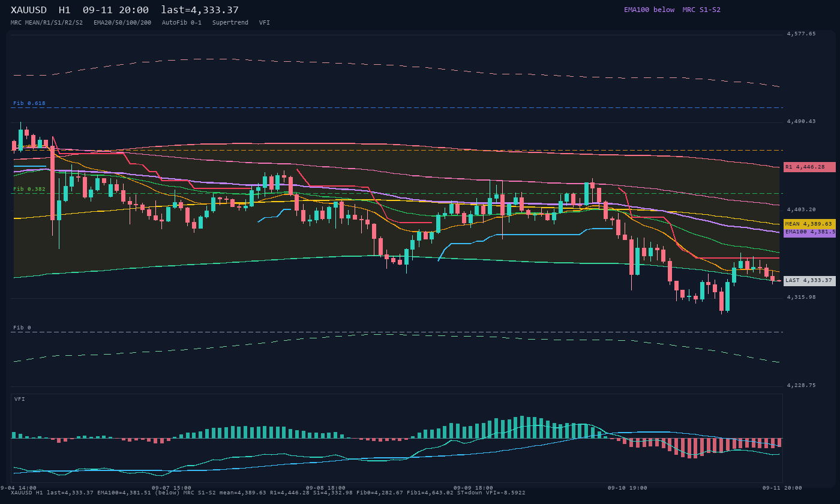
Task: Select the Fib 0.382 level label
Action: [x=29, y=189]
